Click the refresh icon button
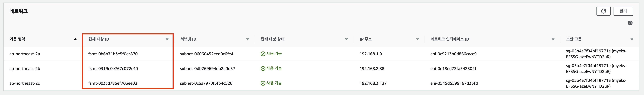The height and width of the screenshot is (95, 644). [603, 11]
